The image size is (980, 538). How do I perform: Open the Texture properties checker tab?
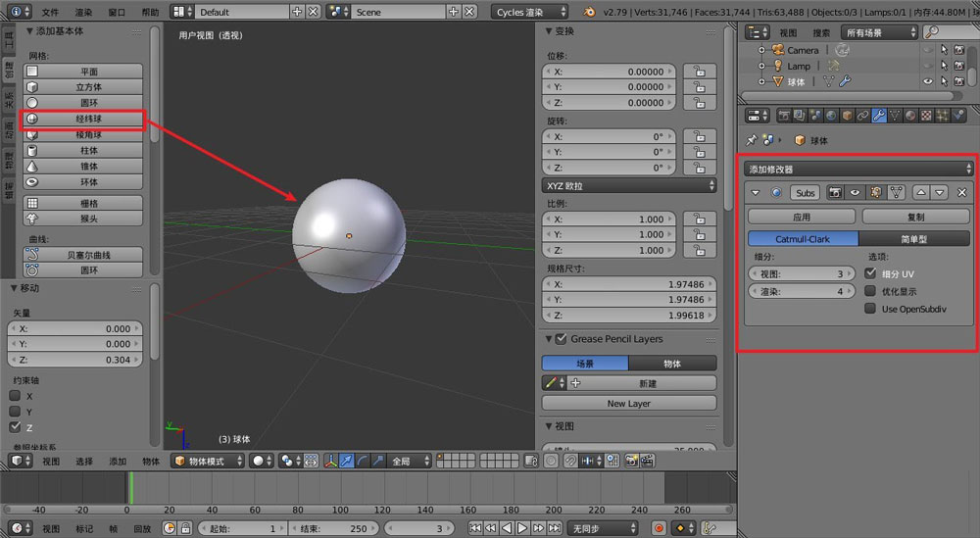pos(926,116)
